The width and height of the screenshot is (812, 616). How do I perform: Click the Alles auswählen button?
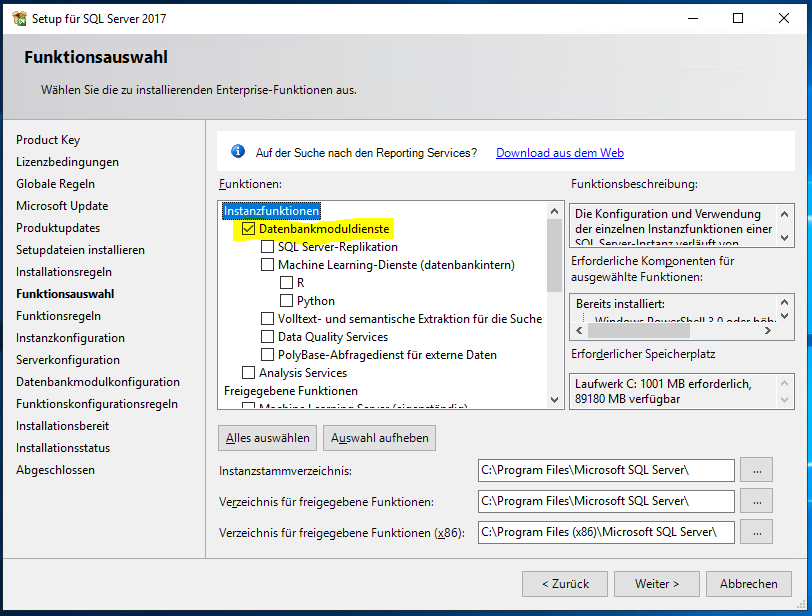point(267,438)
